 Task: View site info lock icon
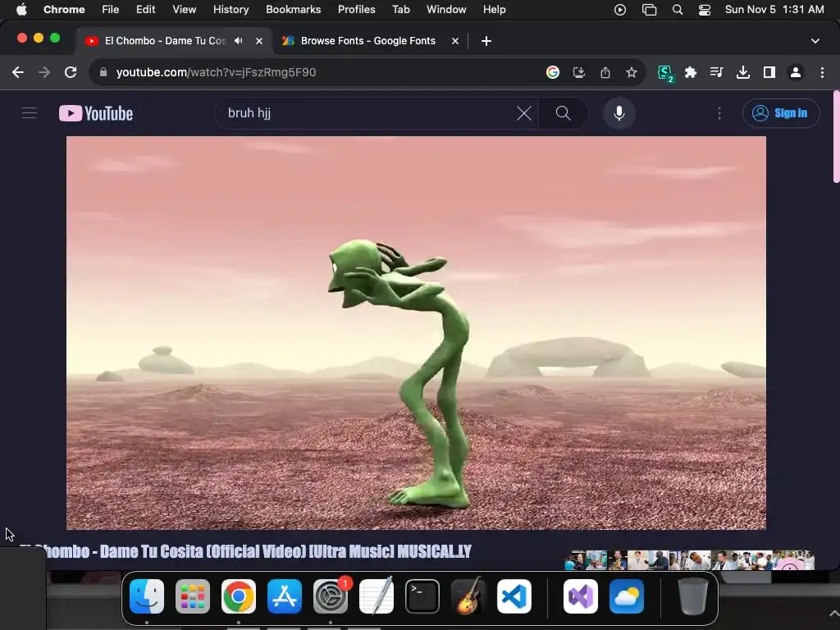tap(103, 72)
